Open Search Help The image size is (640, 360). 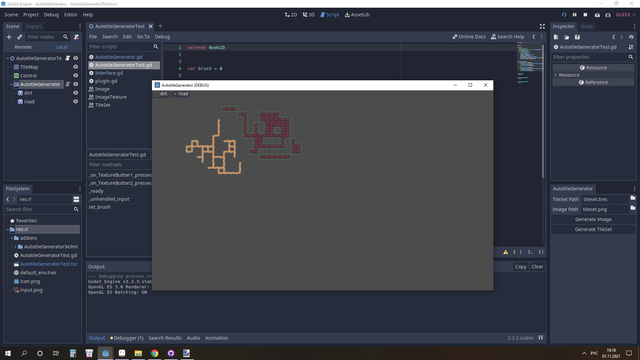[x=507, y=37]
